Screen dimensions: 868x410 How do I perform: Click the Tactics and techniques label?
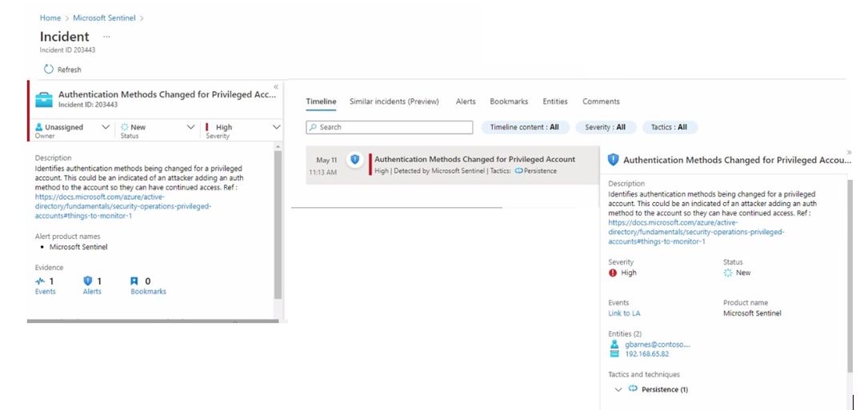pyautogui.click(x=644, y=375)
